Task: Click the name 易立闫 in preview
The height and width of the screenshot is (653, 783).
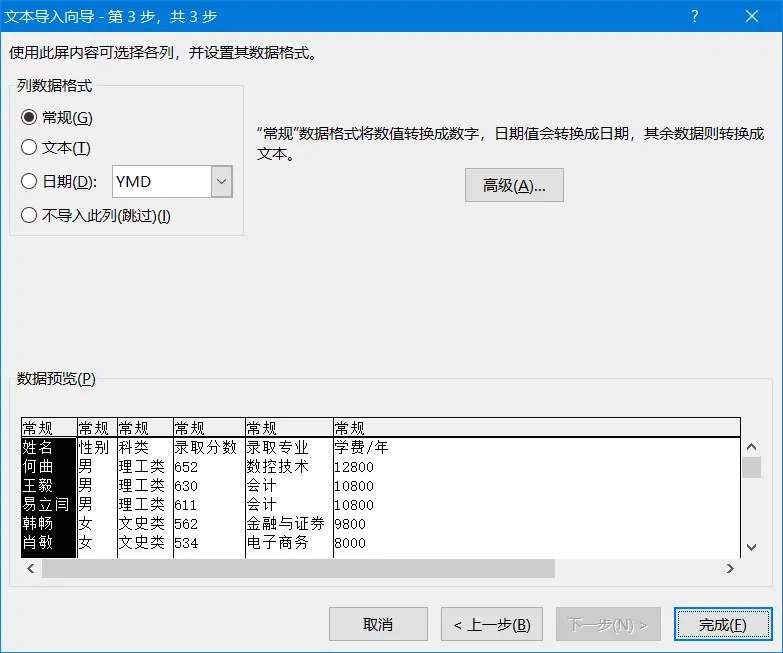Action: point(45,504)
